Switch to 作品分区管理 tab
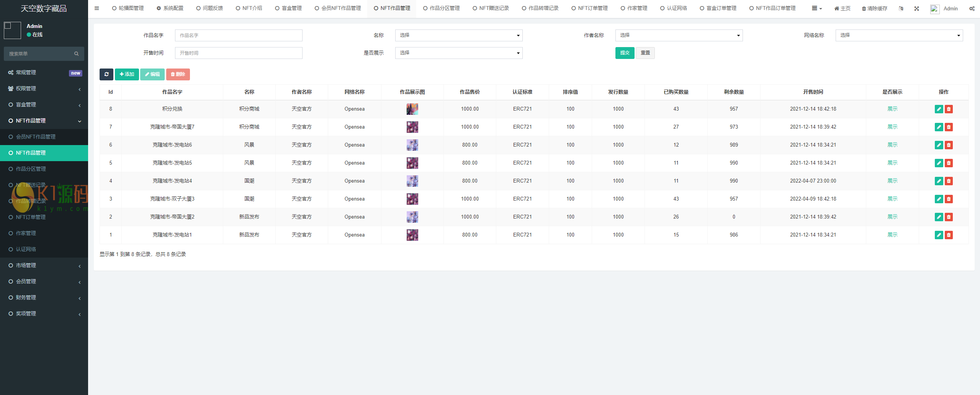Screen dimensions: 980x395 click(441, 8)
